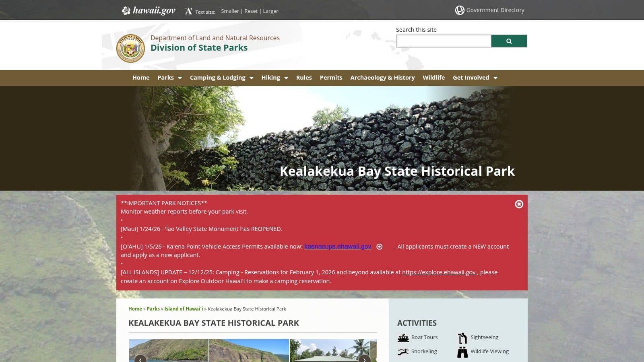644x362 pixels.
Task: Click the Boat Tours boat icon
Action: tap(403, 338)
